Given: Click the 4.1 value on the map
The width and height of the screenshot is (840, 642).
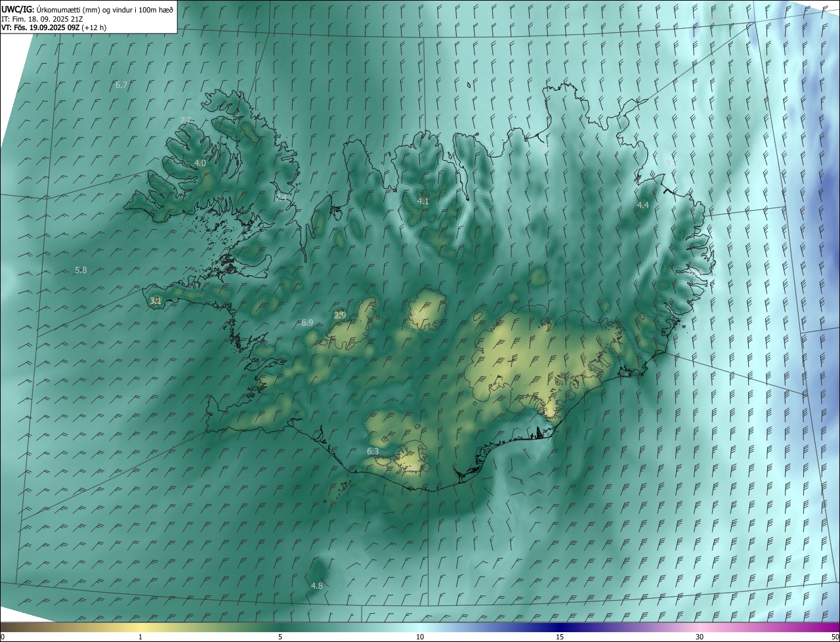Looking at the screenshot, I should coord(423,202).
